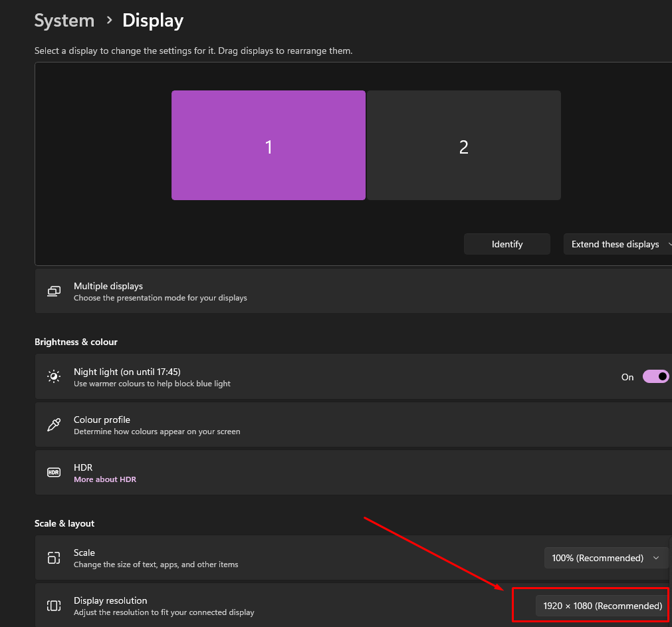Click the Colour profile eyedropper icon

54,424
